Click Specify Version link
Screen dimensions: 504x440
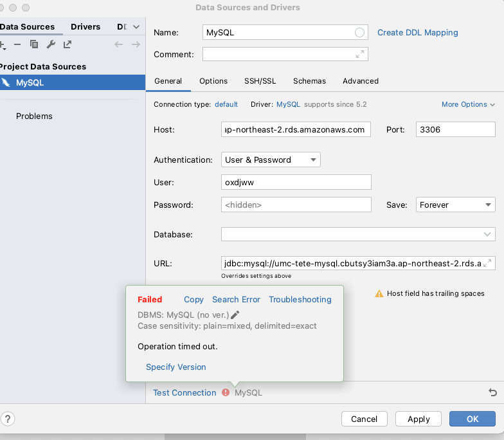click(176, 367)
